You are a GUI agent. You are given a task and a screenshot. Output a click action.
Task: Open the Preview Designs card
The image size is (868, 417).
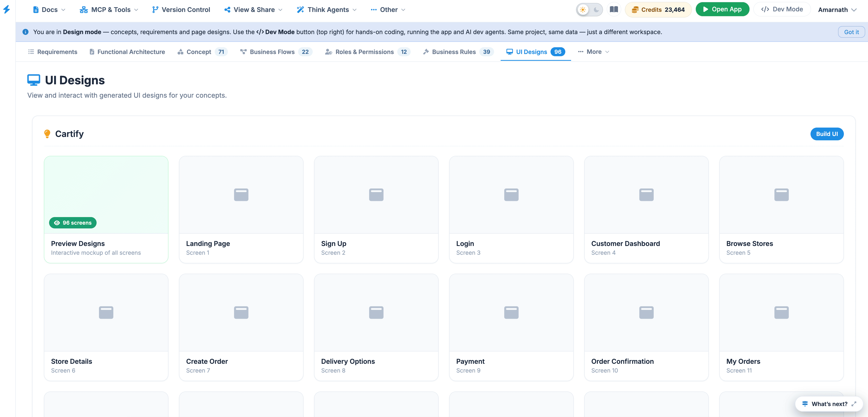pyautogui.click(x=106, y=209)
